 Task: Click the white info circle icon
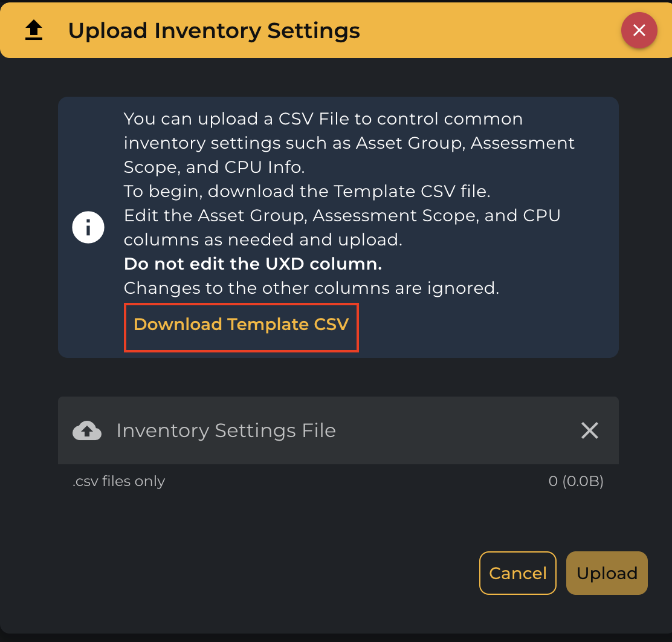pyautogui.click(x=88, y=228)
